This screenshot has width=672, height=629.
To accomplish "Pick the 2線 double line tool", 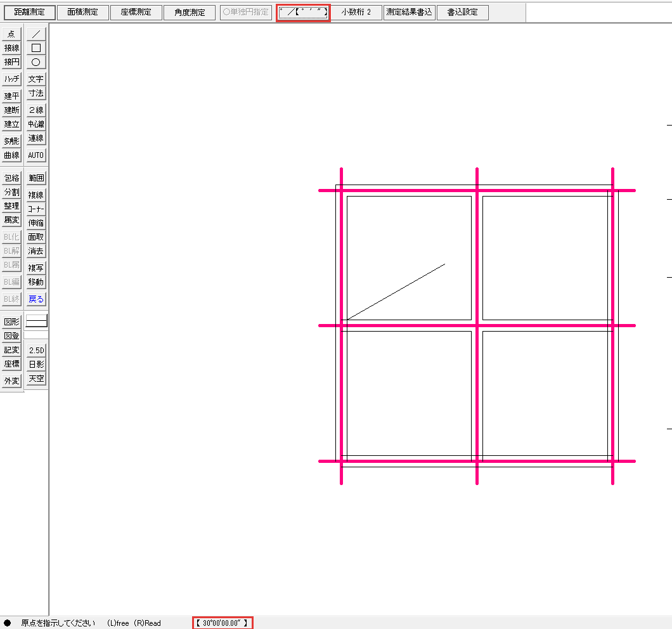I will coord(36,110).
